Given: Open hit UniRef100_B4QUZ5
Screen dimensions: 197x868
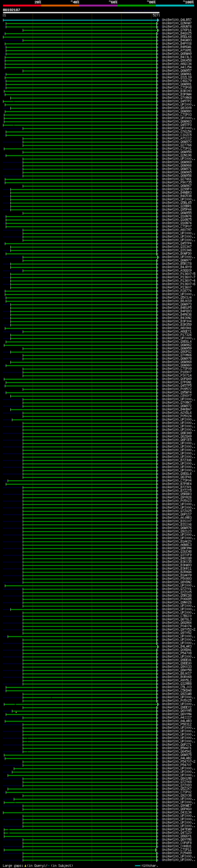Looking at the screenshot, I should tap(177, 33).
